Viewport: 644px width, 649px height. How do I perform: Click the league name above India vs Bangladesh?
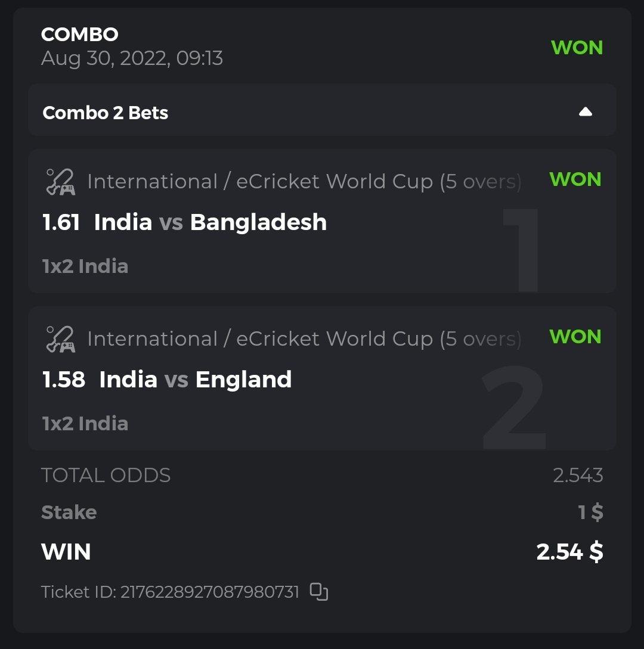pyautogui.click(x=304, y=182)
